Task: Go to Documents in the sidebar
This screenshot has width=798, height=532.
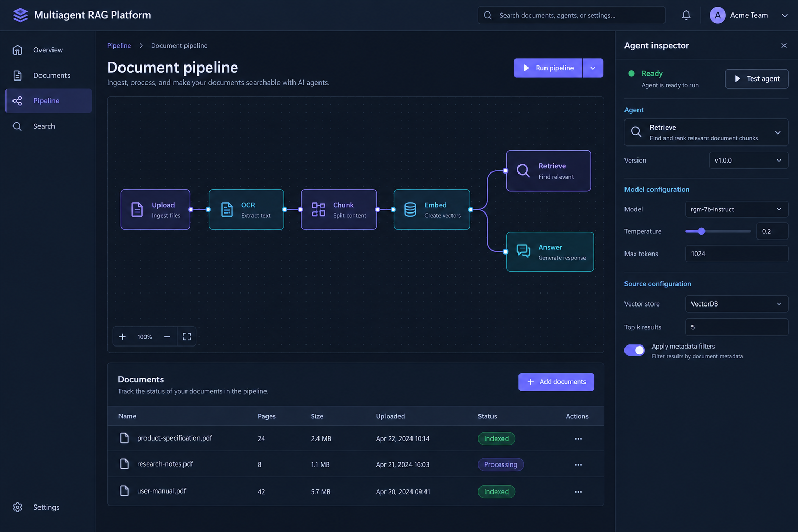Action: coord(48,75)
